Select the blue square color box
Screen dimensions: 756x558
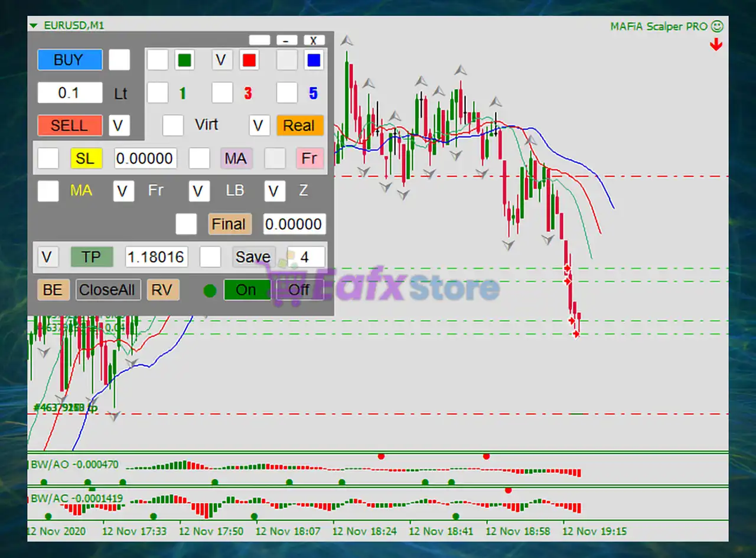coord(314,60)
